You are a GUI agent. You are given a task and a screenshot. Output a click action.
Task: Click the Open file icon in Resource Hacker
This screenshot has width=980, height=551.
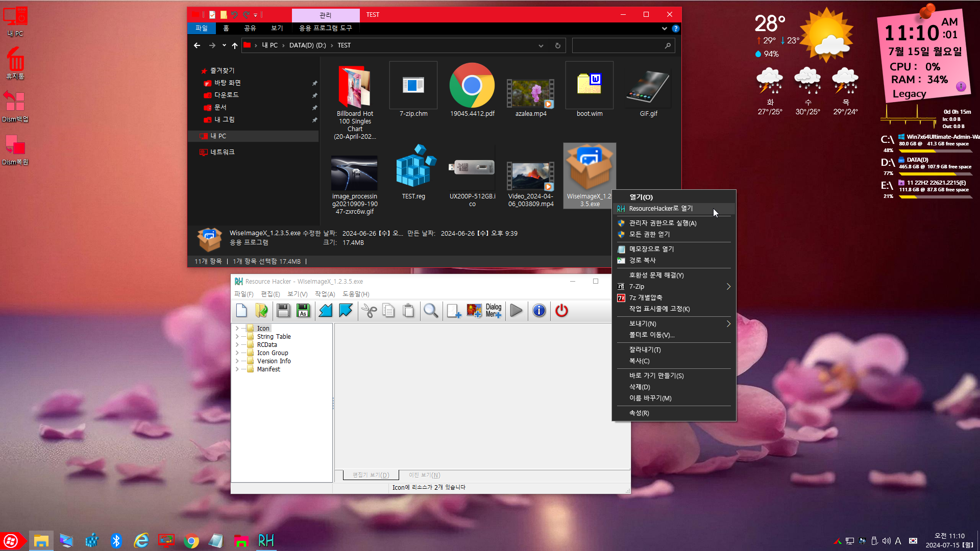pyautogui.click(x=261, y=310)
